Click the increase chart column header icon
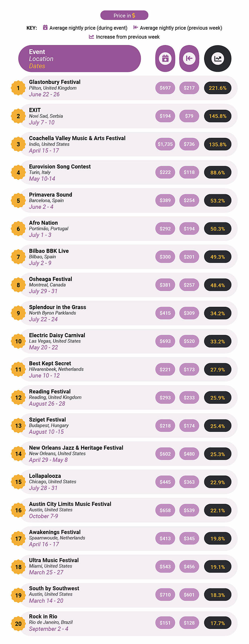The image size is (249, 644). (218, 58)
